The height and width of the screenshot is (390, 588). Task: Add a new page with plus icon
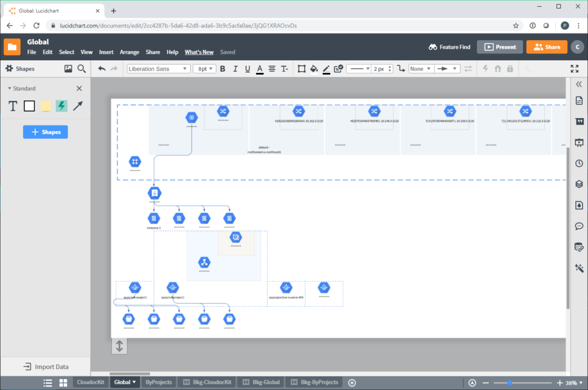[x=352, y=383]
